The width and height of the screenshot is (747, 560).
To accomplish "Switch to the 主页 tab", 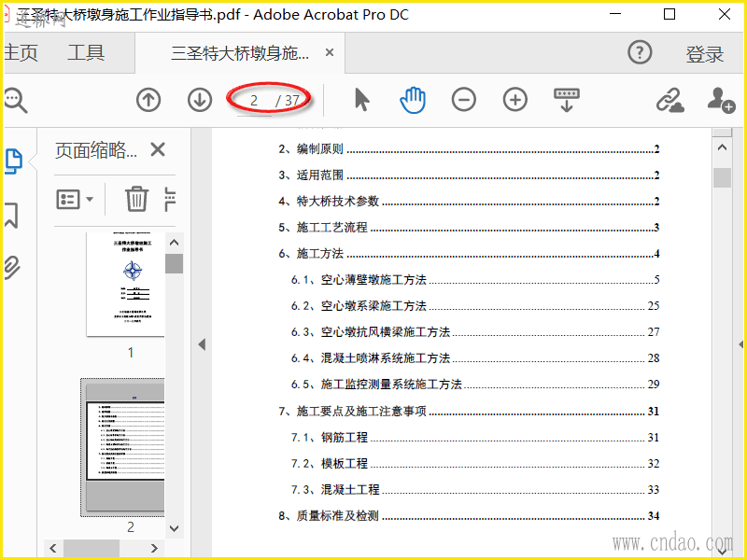I will (x=21, y=52).
